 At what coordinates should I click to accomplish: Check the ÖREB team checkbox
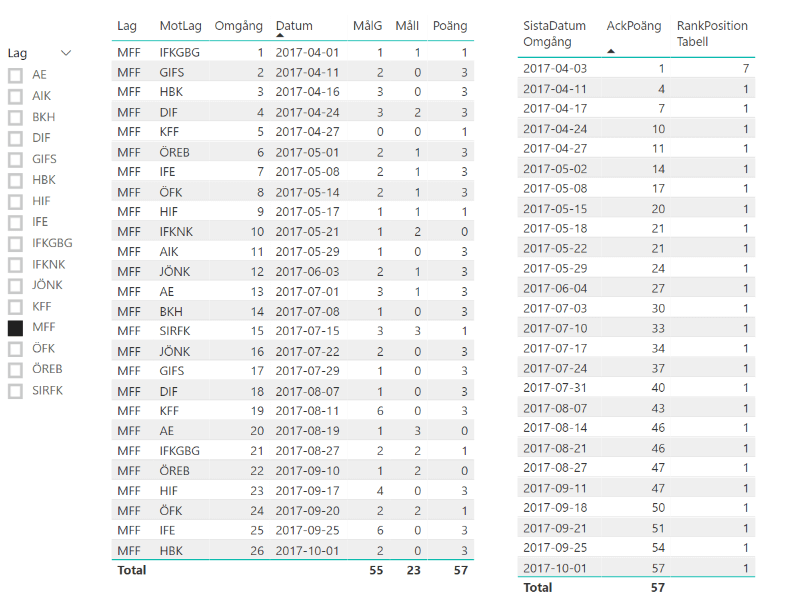[x=16, y=370]
